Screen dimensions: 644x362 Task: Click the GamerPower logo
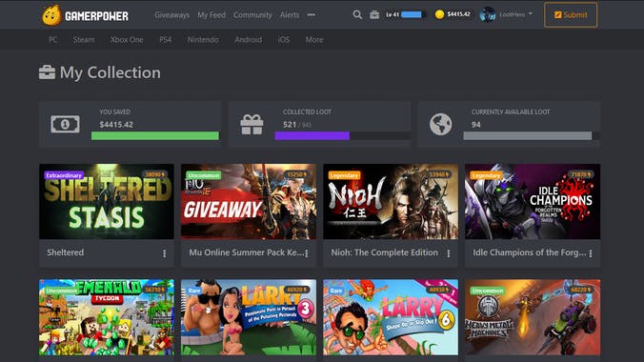pos(86,15)
